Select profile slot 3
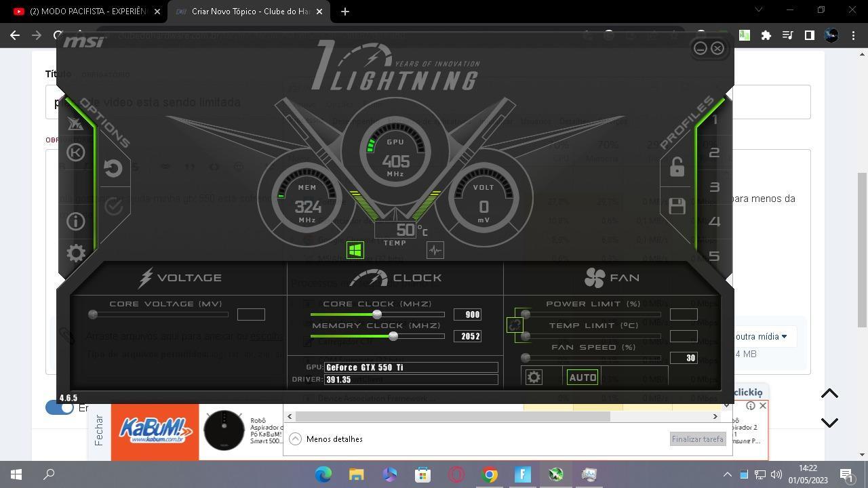Viewport: 868px width, 488px height. click(x=714, y=187)
